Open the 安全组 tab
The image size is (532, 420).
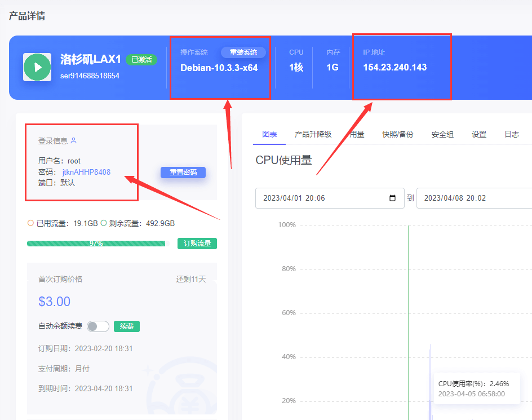coord(442,134)
